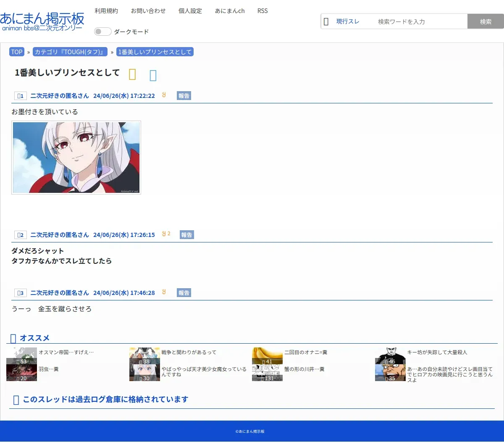Go to the TOP breadcrumb

click(17, 52)
